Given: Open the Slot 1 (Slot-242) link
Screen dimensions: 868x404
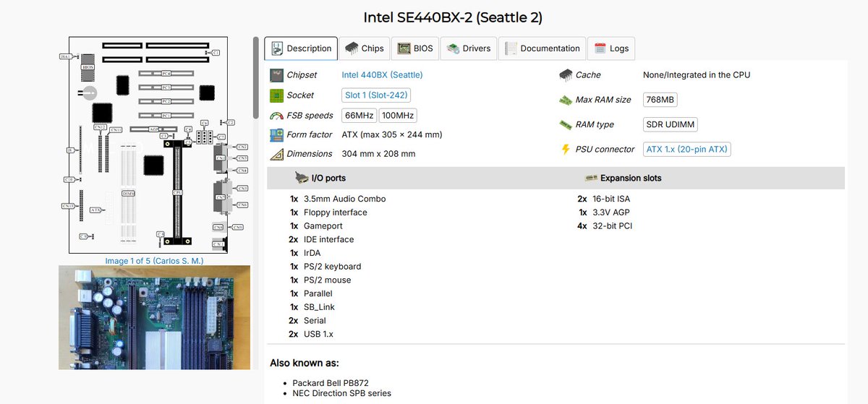Looking at the screenshot, I should 376,95.
